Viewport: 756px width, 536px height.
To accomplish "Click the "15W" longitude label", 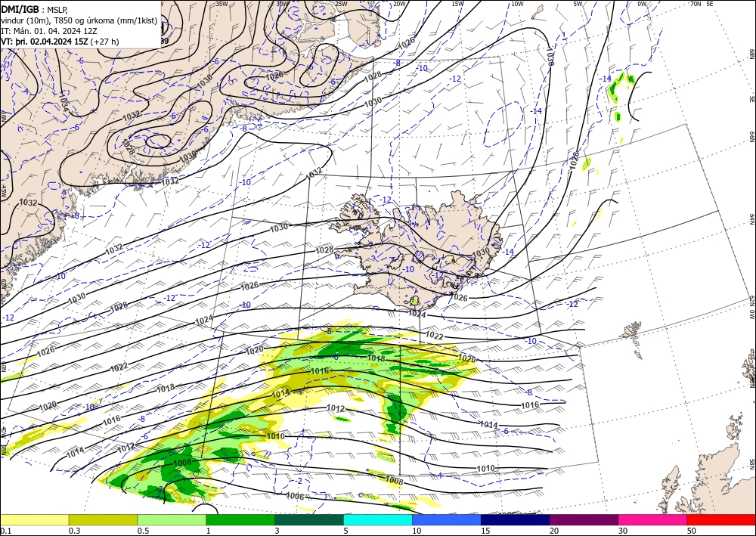I will pos(458,4).
